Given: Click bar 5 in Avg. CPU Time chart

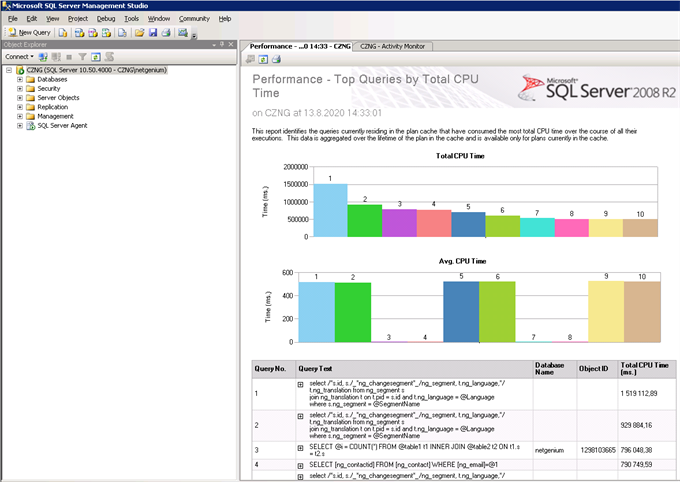Looking at the screenshot, I should (x=461, y=312).
